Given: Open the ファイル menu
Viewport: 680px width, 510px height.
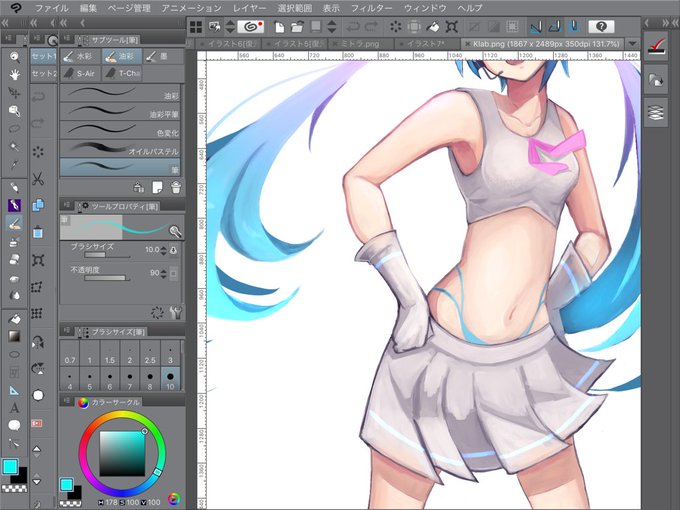Looking at the screenshot, I should (x=52, y=8).
